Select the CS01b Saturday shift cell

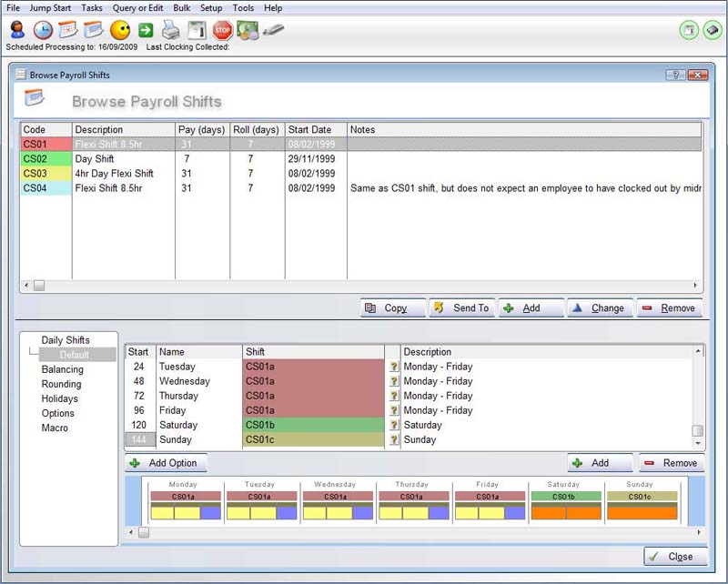313,425
